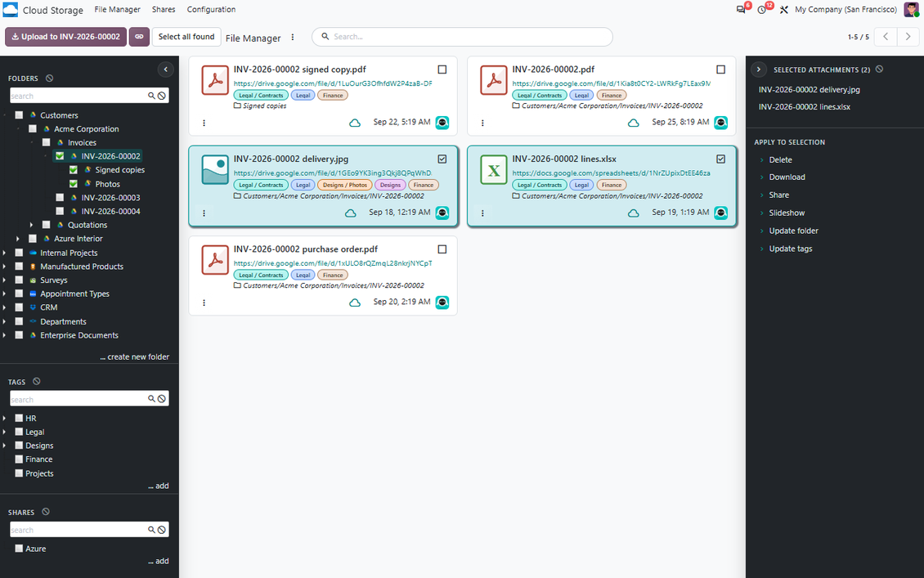
Task: Expand the Internal Projects folder
Action: click(5, 252)
